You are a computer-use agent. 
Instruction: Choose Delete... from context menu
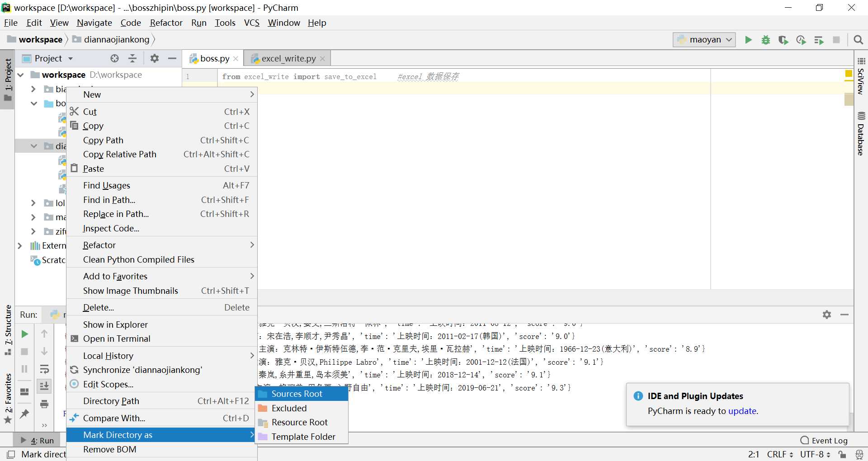(x=162, y=307)
